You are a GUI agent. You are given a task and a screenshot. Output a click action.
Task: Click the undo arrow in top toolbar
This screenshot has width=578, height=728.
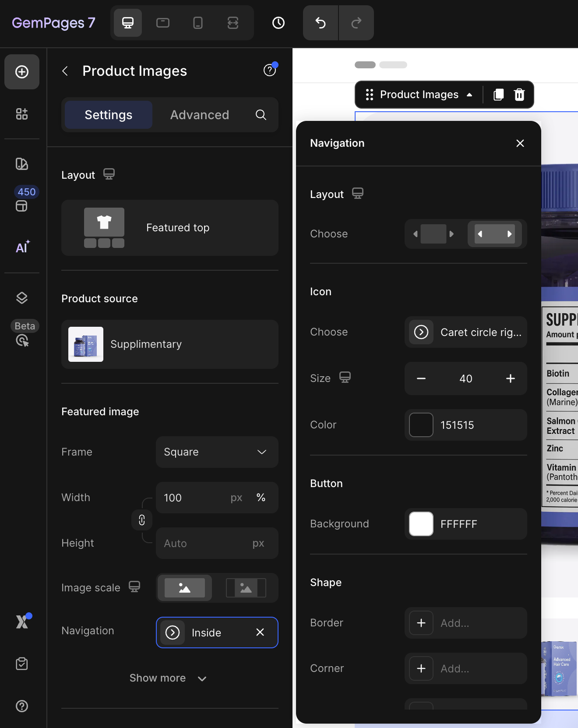[321, 23]
